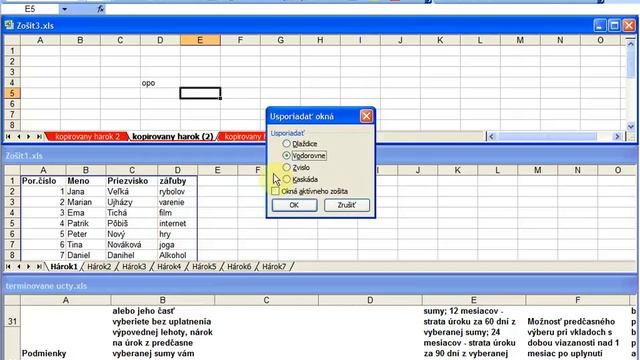Click the insert function fx icon

[x=100, y=9]
